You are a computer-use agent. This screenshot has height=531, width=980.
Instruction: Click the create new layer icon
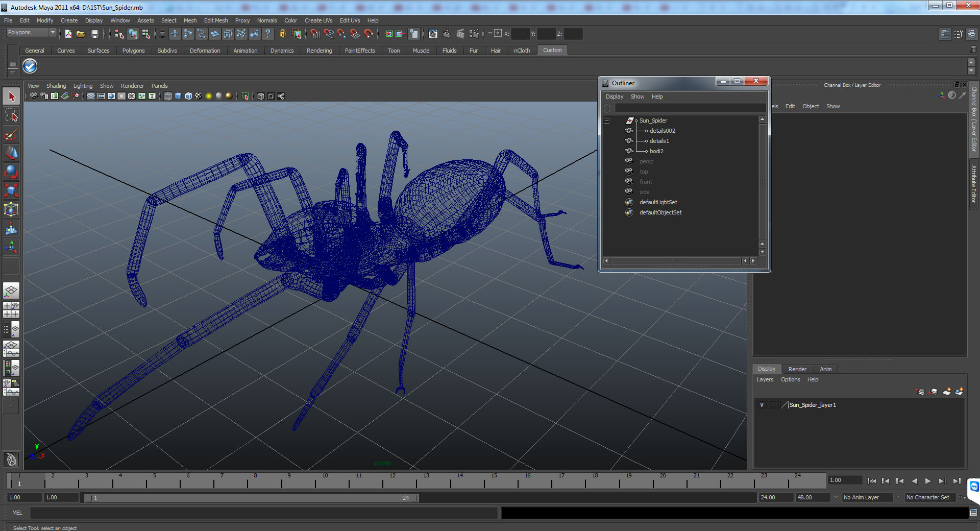click(946, 392)
